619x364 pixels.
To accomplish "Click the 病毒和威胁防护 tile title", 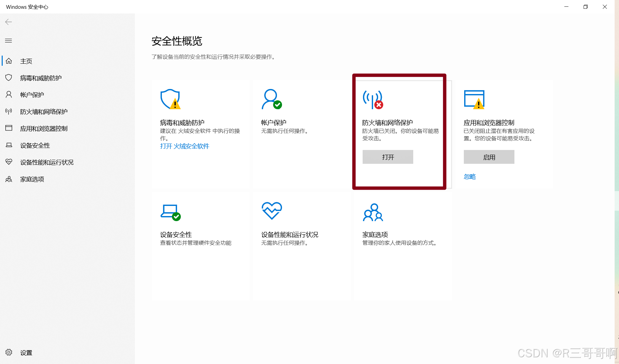I will coord(182,123).
